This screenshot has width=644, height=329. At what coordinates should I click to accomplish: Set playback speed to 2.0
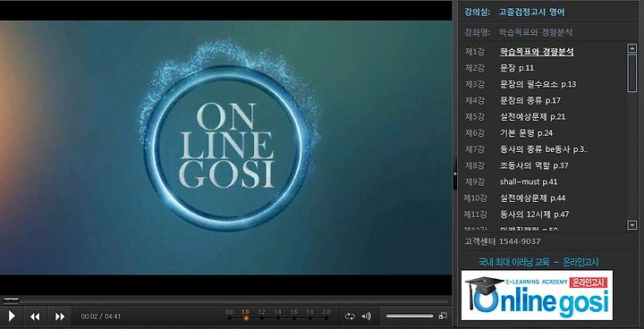tap(326, 315)
